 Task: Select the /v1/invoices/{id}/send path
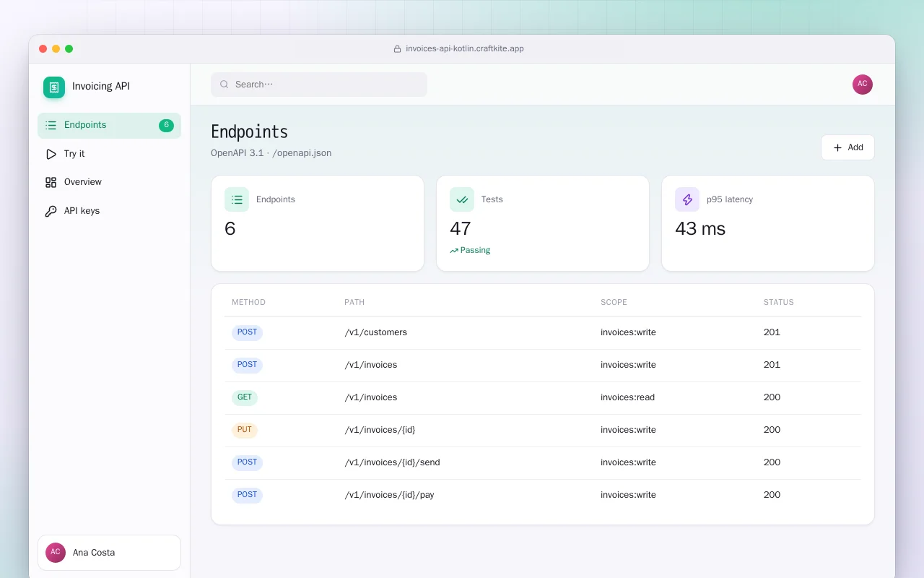pos(392,463)
